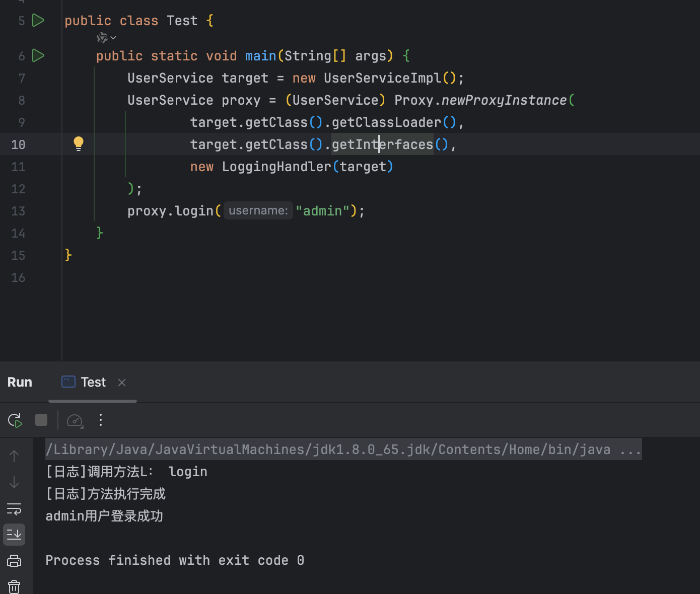Click getClassLoader on line 9

pyautogui.click(x=386, y=122)
